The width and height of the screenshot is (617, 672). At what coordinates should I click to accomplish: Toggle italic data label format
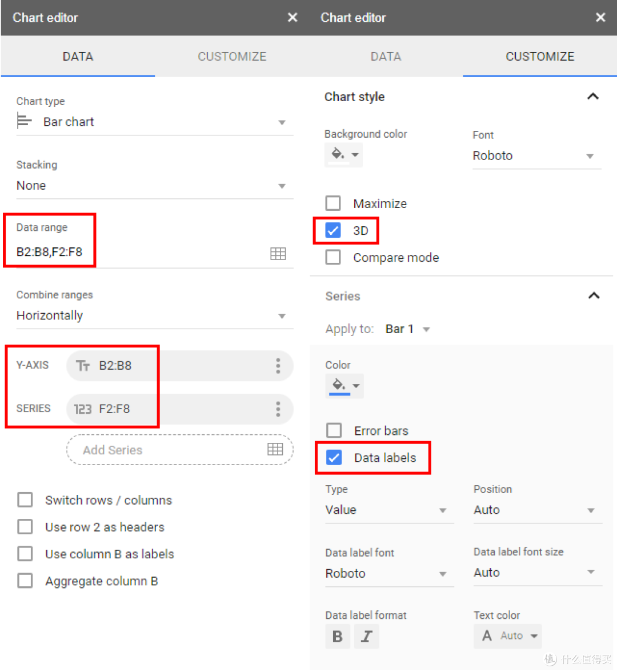click(x=366, y=637)
